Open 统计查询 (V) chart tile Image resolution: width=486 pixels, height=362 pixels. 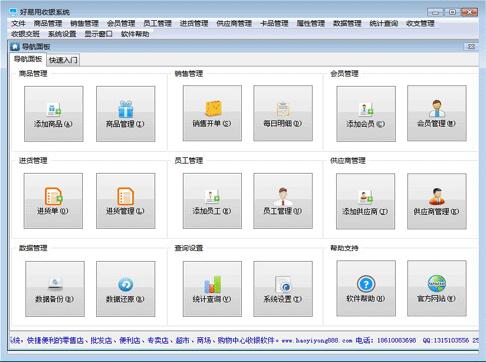[x=212, y=289]
